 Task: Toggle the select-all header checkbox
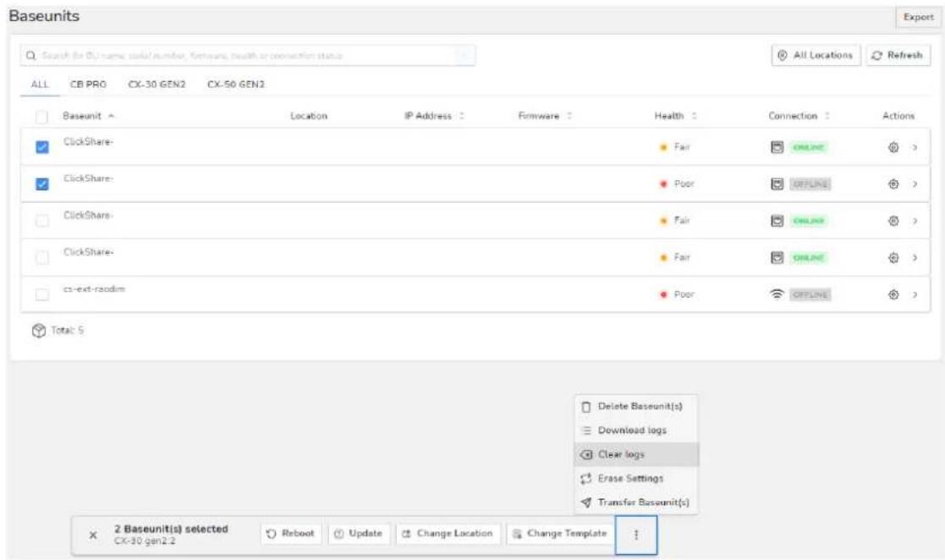pos(41,117)
